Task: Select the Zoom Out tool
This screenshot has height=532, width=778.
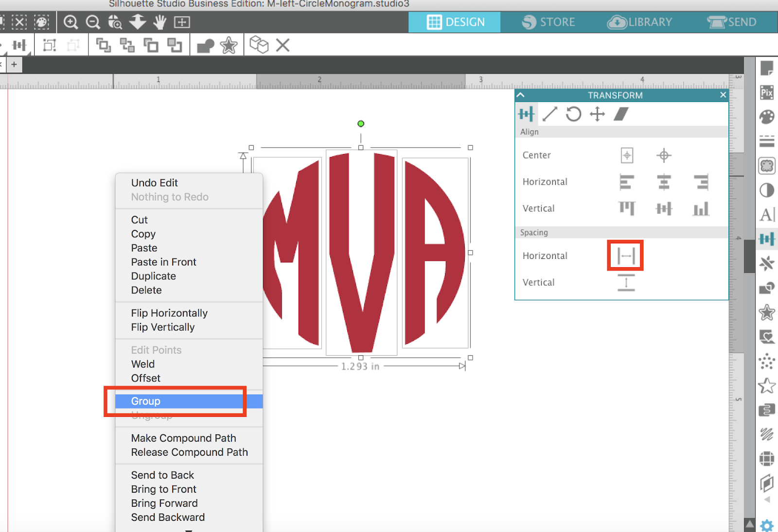Action: coord(92,22)
